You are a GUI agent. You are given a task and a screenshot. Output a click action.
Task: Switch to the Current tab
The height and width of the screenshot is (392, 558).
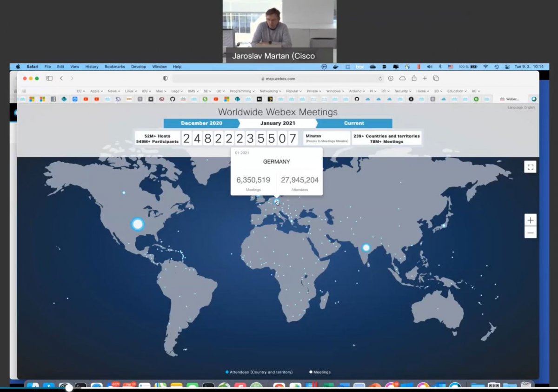click(354, 123)
